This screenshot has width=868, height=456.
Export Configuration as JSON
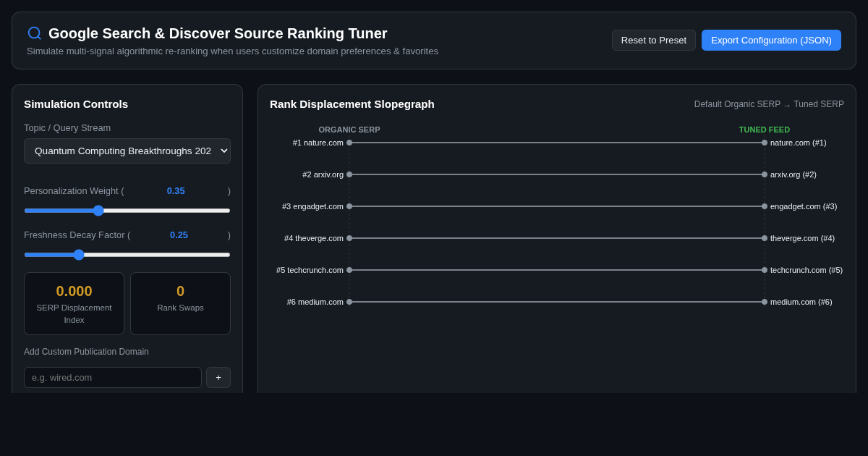pos(771,40)
